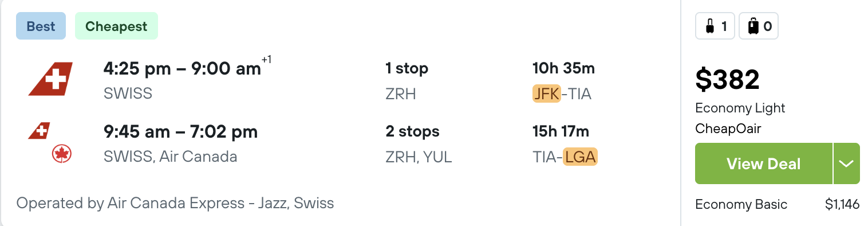Open the View Deal button

point(763,163)
